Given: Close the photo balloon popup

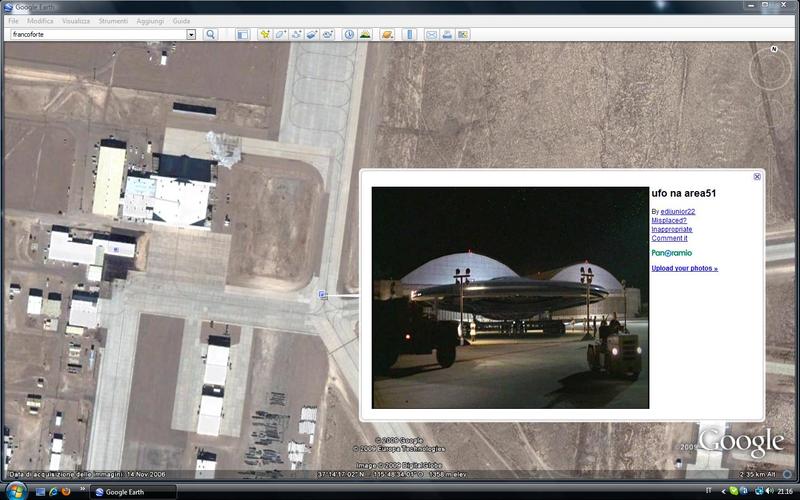Looking at the screenshot, I should (x=757, y=177).
